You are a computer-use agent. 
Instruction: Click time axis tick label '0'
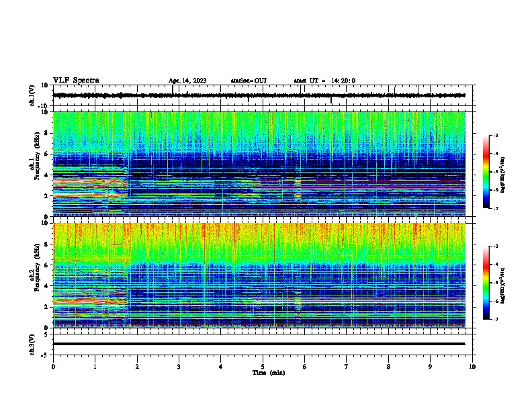[x=53, y=367]
